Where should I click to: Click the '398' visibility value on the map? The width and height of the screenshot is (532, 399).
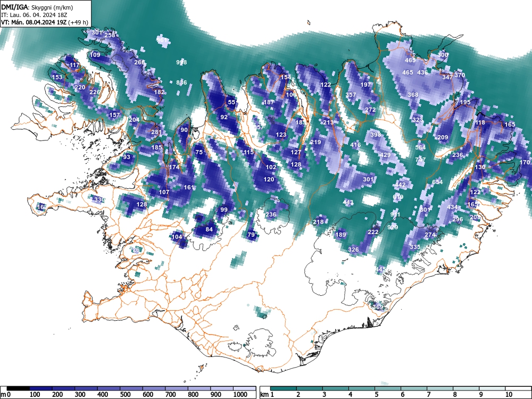[x=375, y=135]
